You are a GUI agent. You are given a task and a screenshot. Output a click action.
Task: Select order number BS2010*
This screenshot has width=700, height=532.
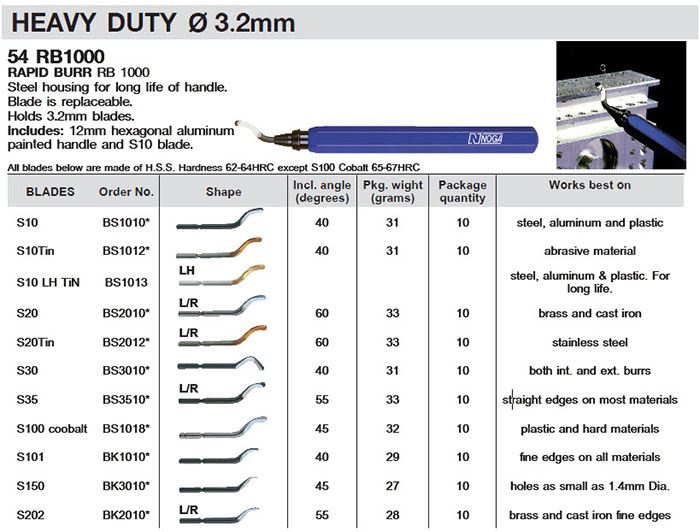126,313
